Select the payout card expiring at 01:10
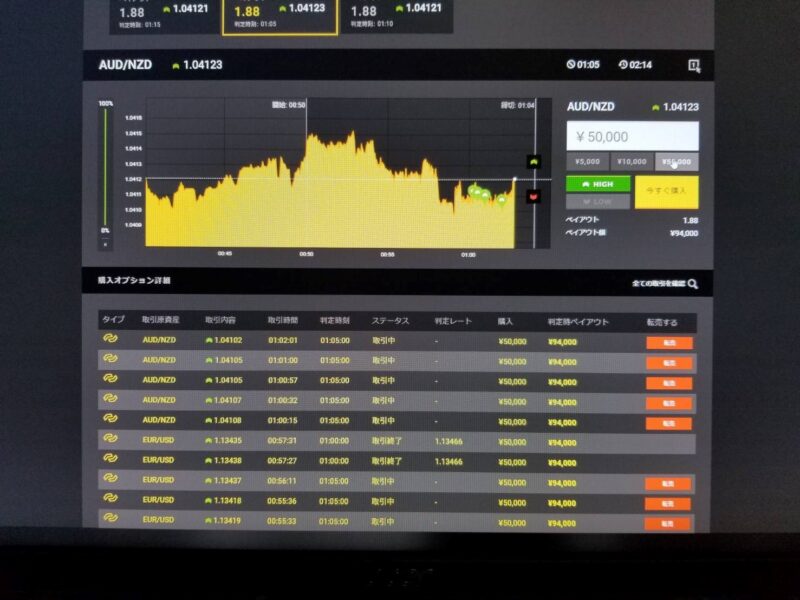This screenshot has height=600, width=800. click(x=396, y=14)
